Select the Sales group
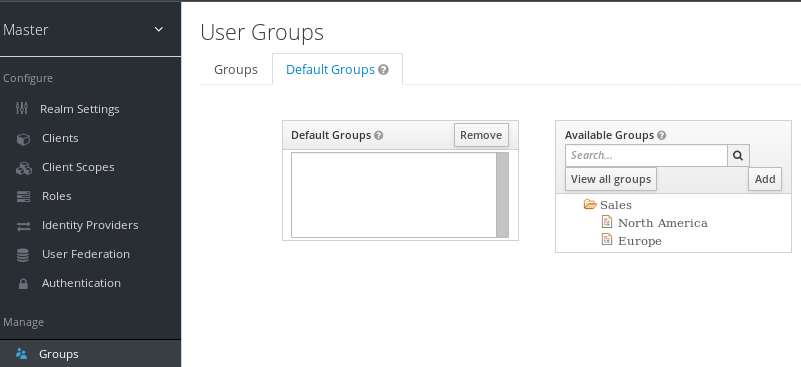This screenshot has height=367, width=801. [x=616, y=205]
